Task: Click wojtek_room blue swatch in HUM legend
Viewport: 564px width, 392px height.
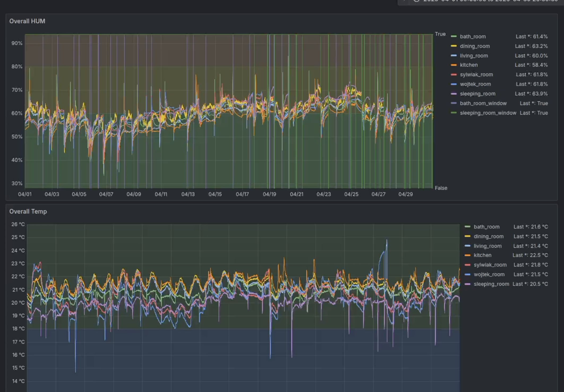Action: point(454,84)
